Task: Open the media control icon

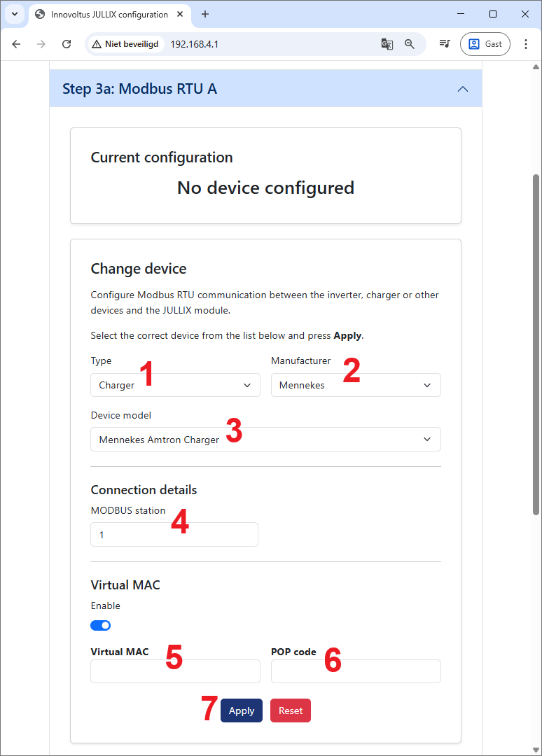Action: [x=445, y=44]
